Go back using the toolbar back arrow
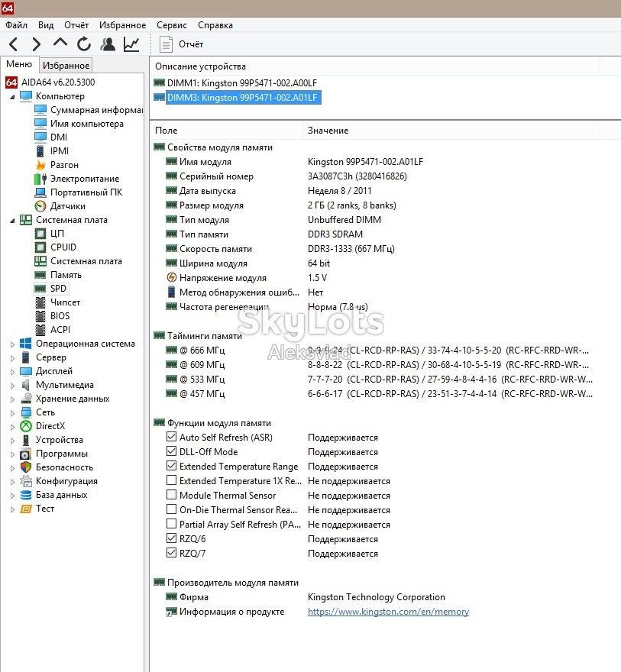This screenshot has width=621, height=672. click(x=14, y=44)
